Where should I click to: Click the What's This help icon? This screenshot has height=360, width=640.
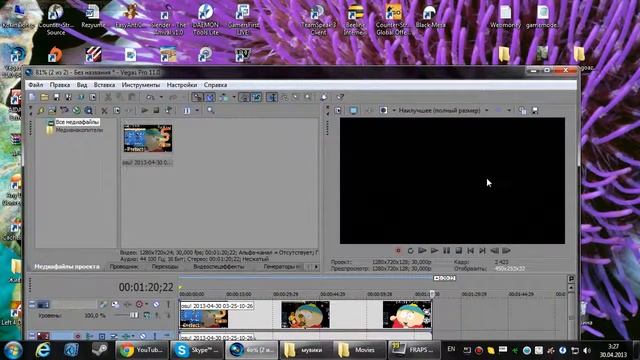pyautogui.click(x=340, y=97)
